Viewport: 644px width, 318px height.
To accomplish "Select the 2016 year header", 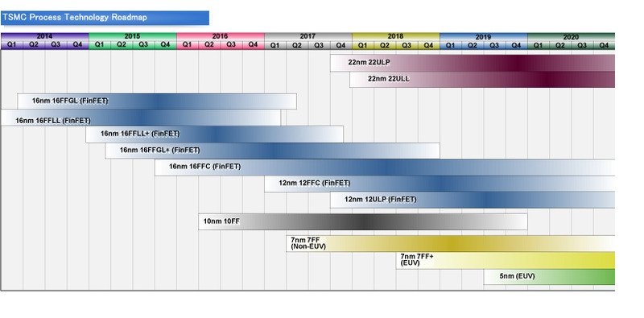I will 221,36.
